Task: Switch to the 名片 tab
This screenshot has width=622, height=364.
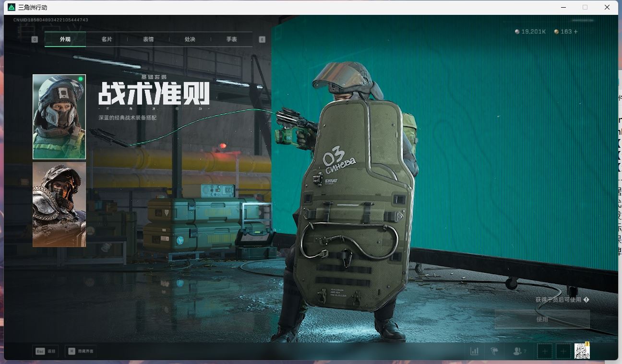Action: [107, 39]
